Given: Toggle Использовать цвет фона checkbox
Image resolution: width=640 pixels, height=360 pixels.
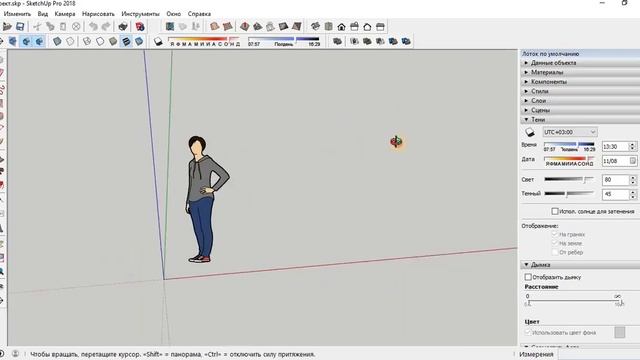Looking at the screenshot, I should click(528, 332).
